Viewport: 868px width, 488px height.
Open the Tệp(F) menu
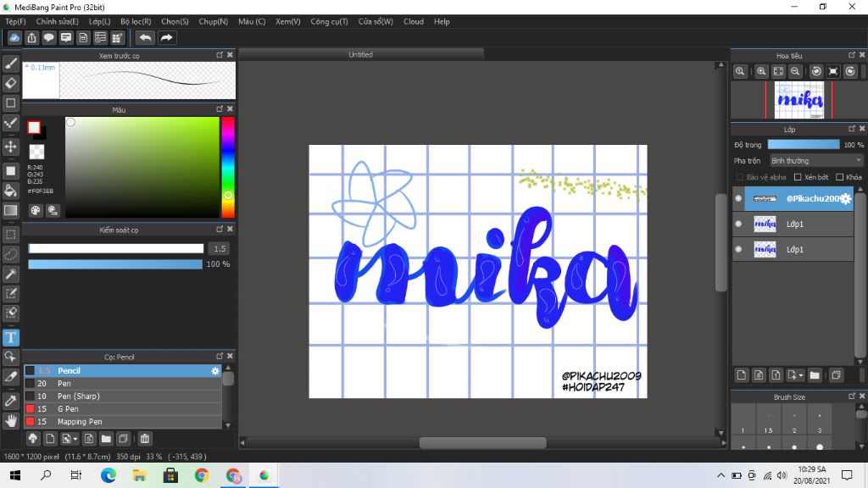click(x=15, y=21)
